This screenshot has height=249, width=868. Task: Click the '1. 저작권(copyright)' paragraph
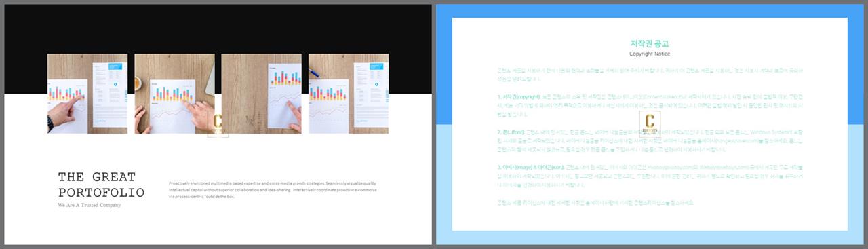(x=650, y=106)
